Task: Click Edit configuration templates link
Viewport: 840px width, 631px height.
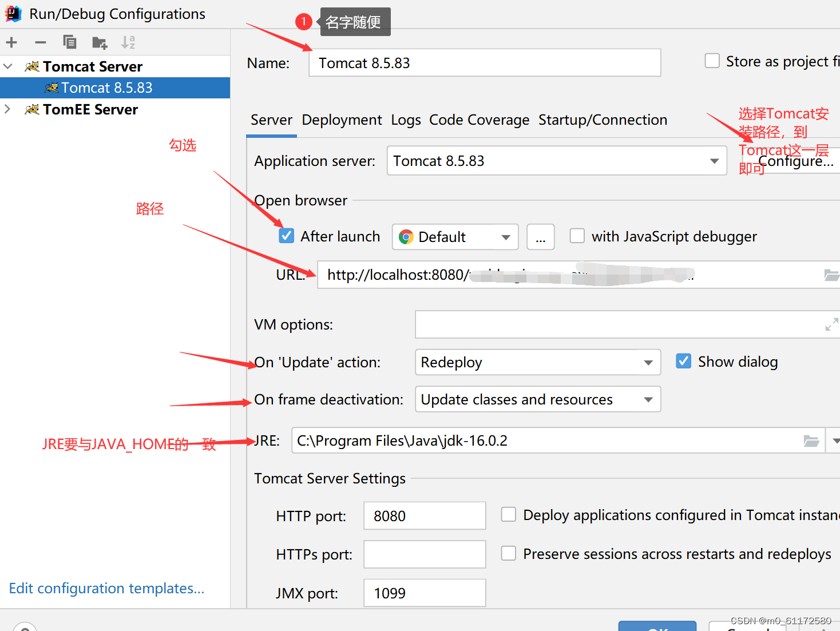Action: [106, 588]
